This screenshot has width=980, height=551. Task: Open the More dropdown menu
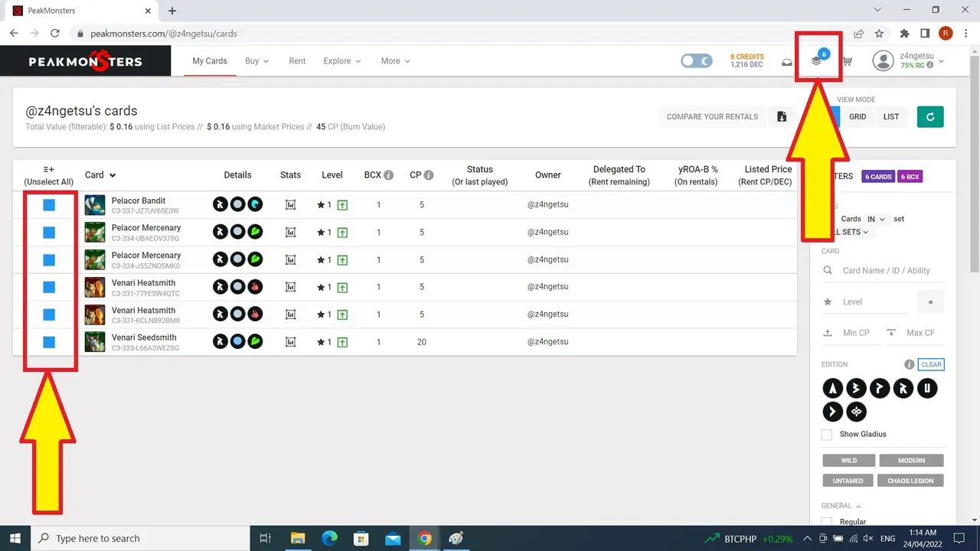(x=395, y=61)
